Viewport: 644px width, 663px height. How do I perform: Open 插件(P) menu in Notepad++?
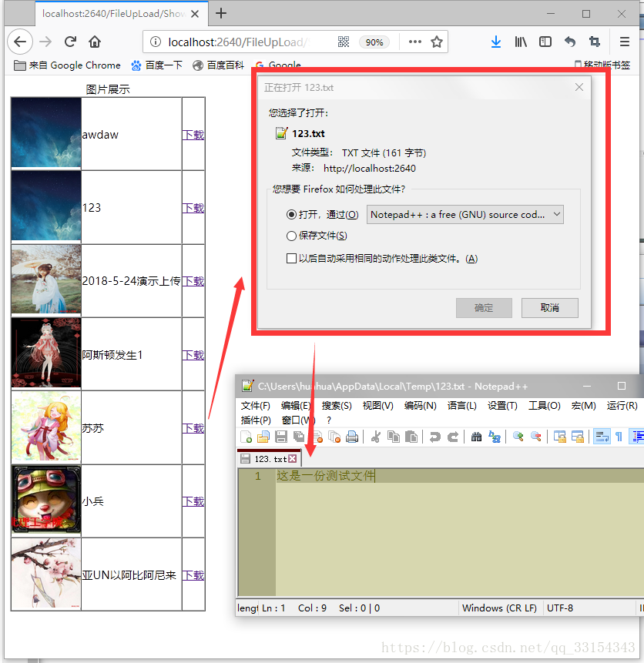(256, 420)
